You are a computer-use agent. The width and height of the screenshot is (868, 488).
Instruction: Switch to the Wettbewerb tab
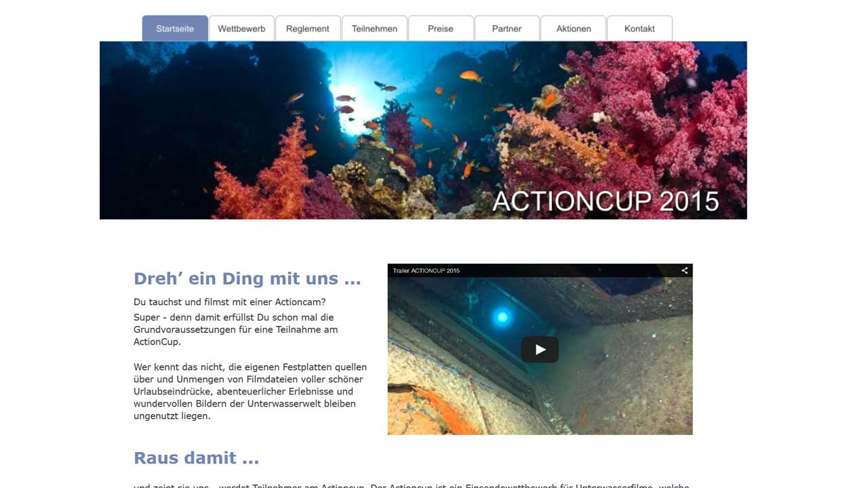(241, 29)
